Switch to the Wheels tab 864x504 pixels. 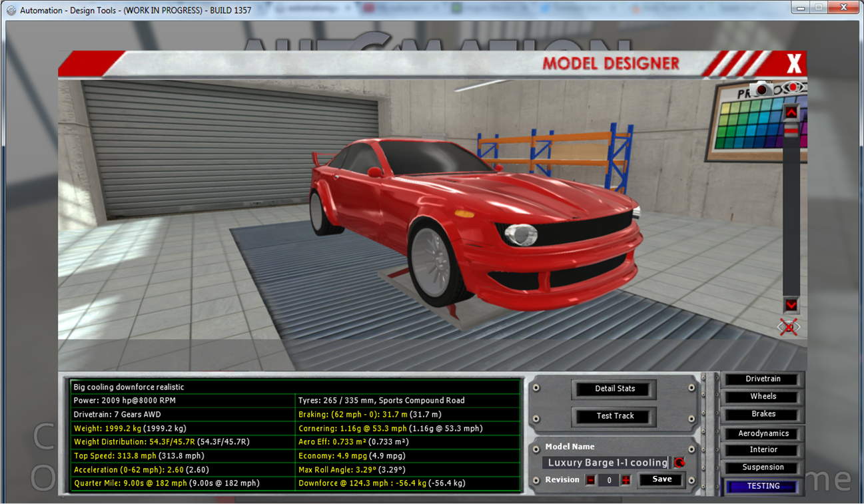(x=763, y=397)
